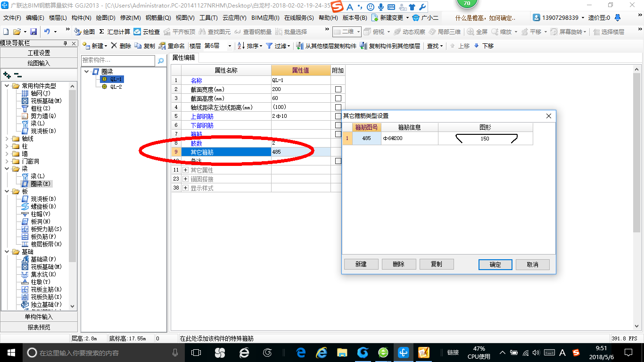
Task: Click the 重命名 rename tool
Action: (x=172, y=46)
